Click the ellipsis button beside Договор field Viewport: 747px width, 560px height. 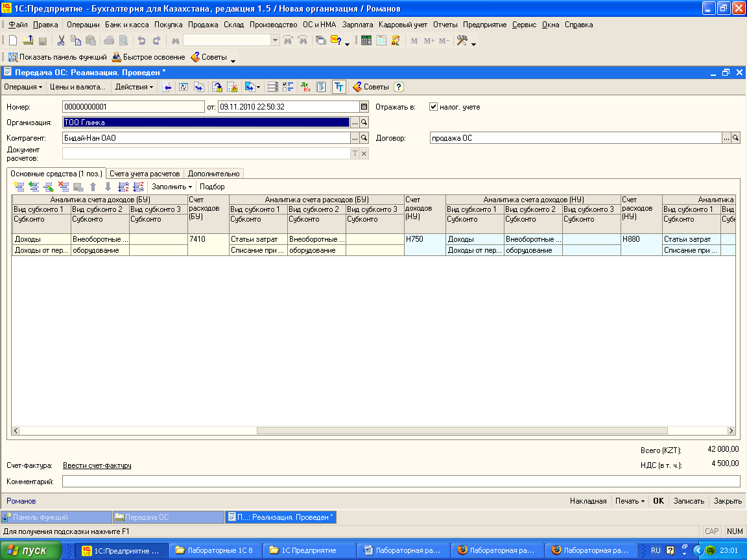[x=726, y=138]
